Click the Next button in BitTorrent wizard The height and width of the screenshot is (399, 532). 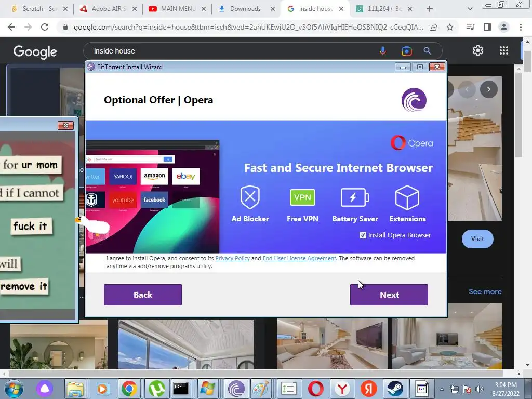click(389, 295)
